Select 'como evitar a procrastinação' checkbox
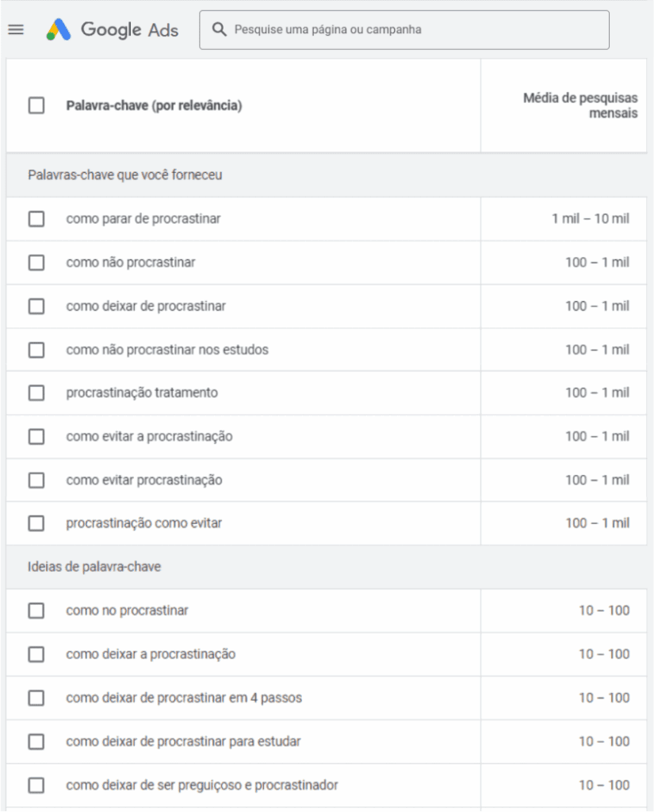 coord(36,436)
